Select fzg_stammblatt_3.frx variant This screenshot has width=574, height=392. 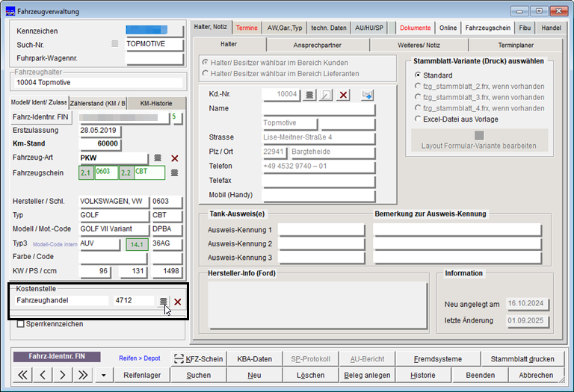(417, 97)
